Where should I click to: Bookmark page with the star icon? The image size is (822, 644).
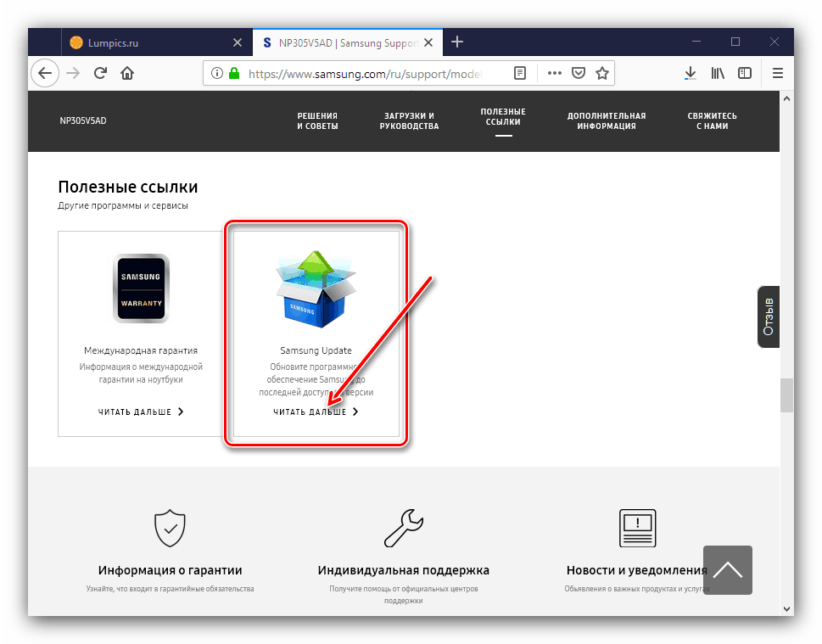pos(601,73)
